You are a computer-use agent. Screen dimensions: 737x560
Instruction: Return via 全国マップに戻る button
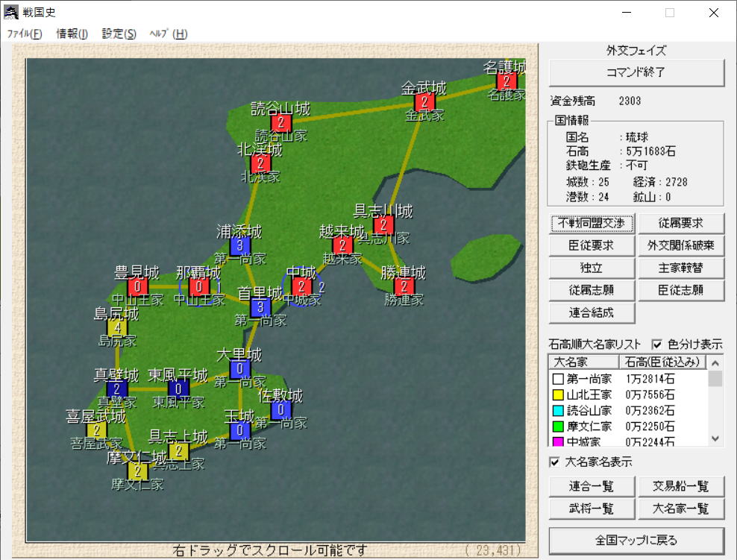coord(636,540)
